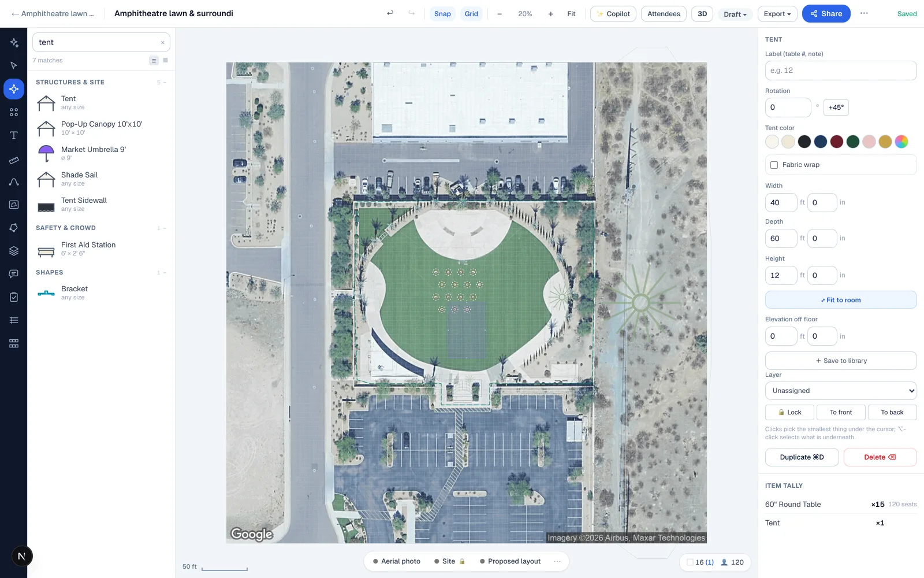Open the AI sparkle tool in sidebar
The width and height of the screenshot is (924, 578).
coord(14,43)
